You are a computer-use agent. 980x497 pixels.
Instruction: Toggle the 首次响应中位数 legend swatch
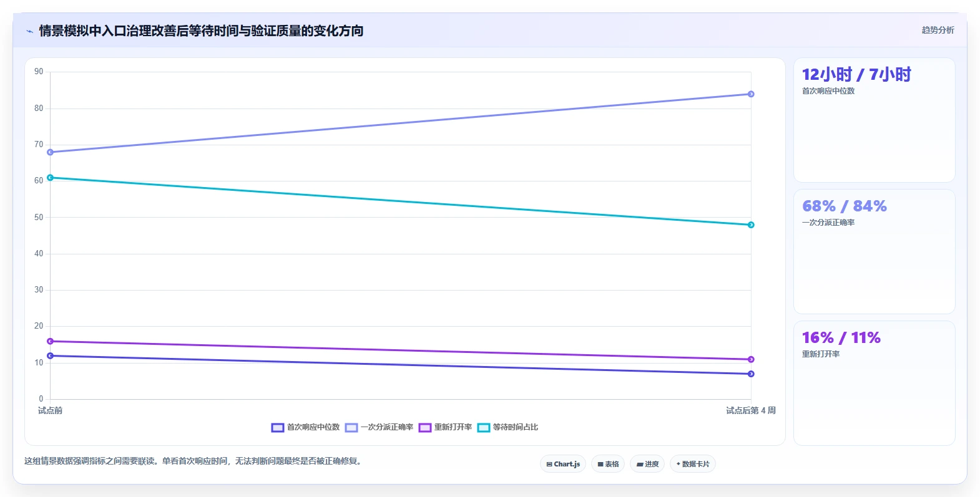pos(278,427)
